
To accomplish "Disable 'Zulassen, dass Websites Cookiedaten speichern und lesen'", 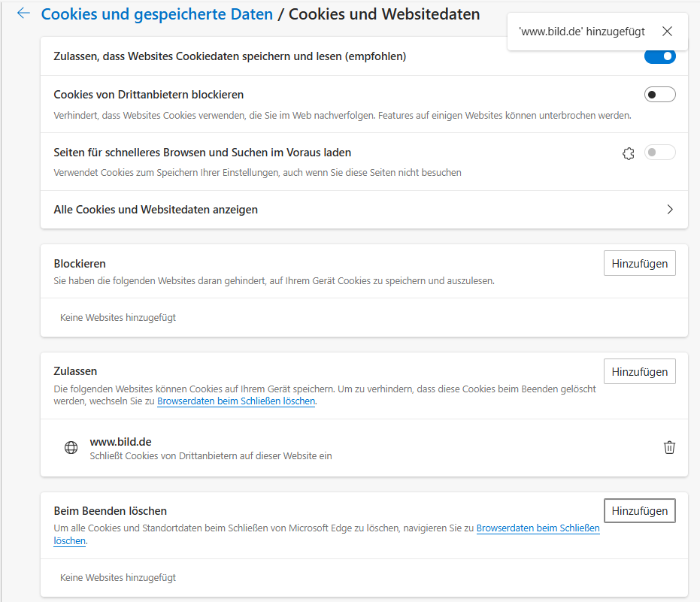I will point(659,56).
